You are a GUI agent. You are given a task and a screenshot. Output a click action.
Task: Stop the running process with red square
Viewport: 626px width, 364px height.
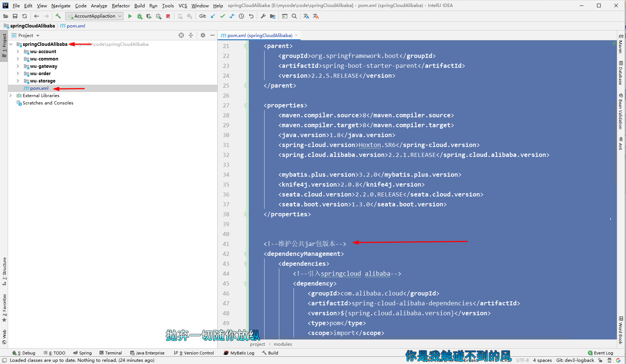pos(168,16)
